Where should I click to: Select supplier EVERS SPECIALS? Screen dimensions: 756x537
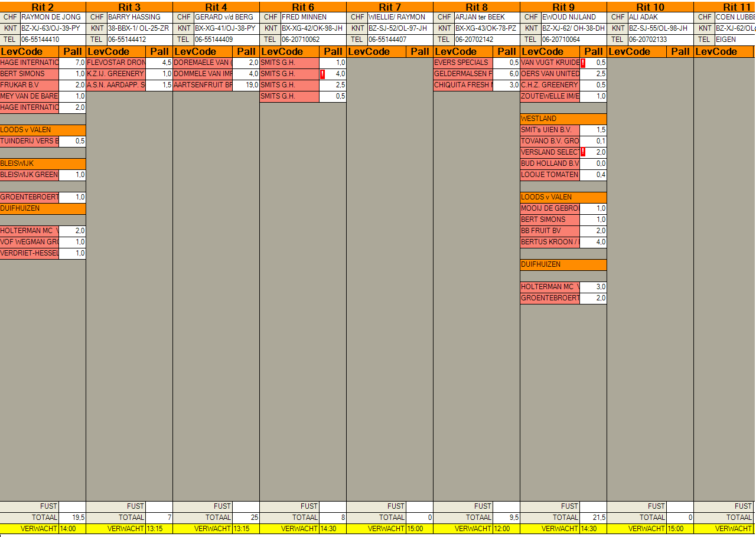click(x=464, y=63)
